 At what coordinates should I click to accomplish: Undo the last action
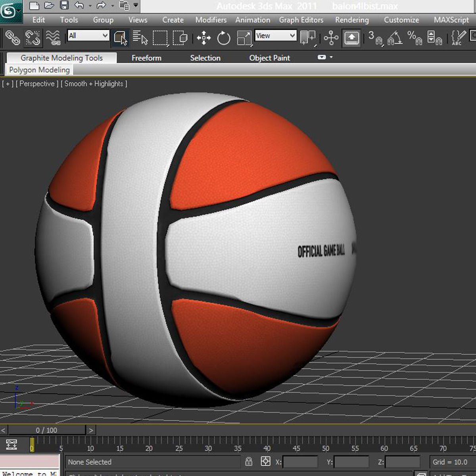(x=79, y=6)
